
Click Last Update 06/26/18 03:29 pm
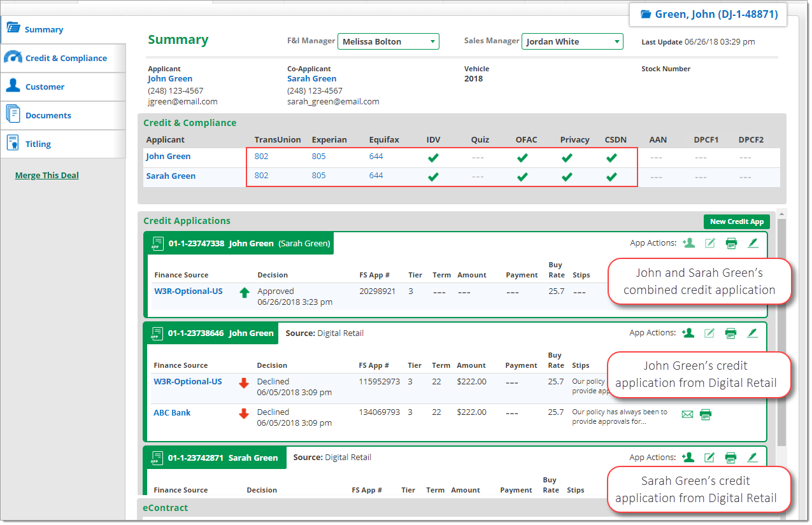698,42
